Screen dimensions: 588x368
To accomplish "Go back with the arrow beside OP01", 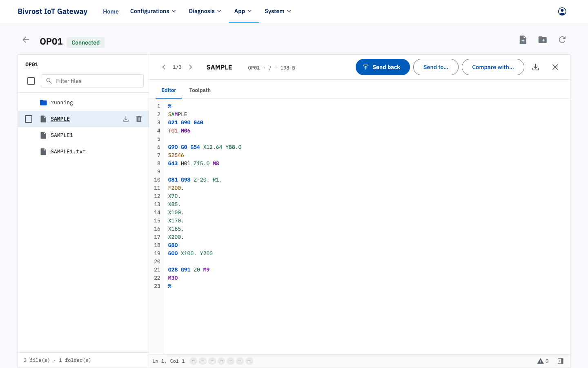I will coord(26,40).
